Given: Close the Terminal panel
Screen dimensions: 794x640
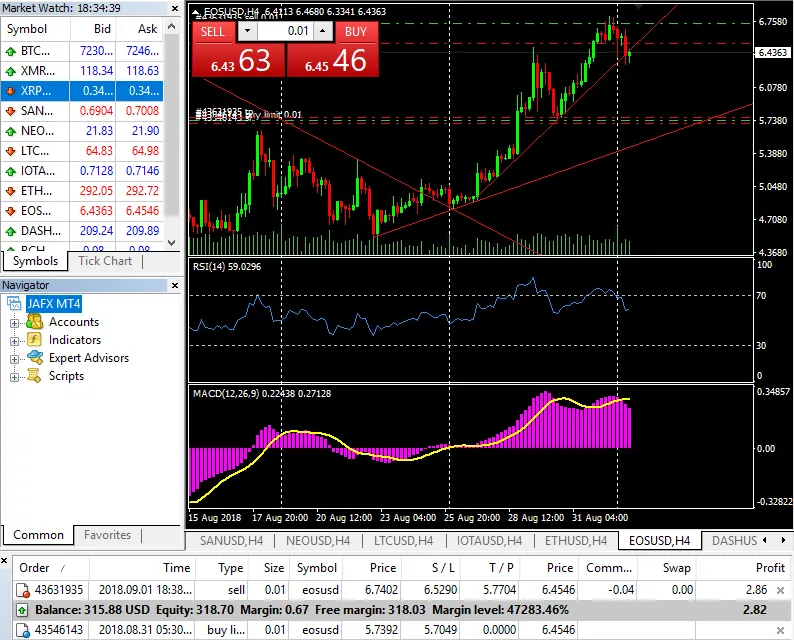Looking at the screenshot, I should [4, 561].
